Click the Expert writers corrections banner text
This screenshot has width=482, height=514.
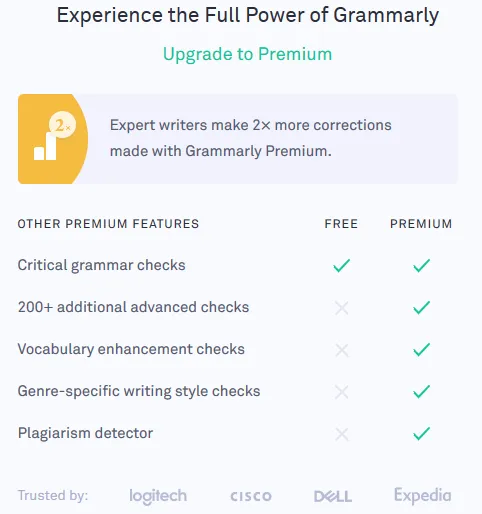tap(251, 138)
